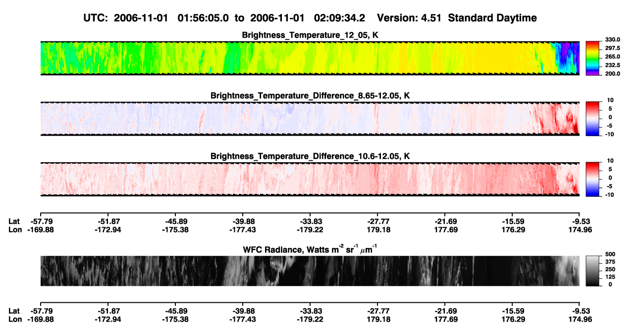Click longitude -179.22 under the WFC Radiance panel
The height and width of the screenshot is (330, 644).
coord(310,319)
